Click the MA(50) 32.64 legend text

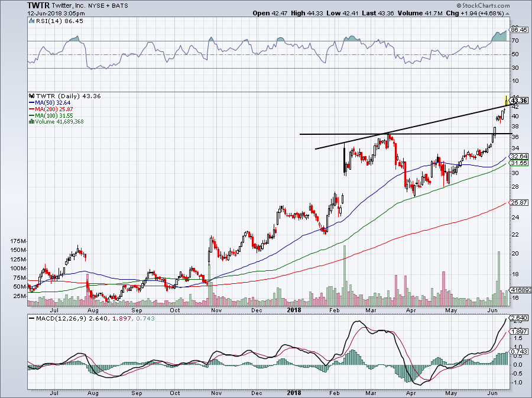53,103
